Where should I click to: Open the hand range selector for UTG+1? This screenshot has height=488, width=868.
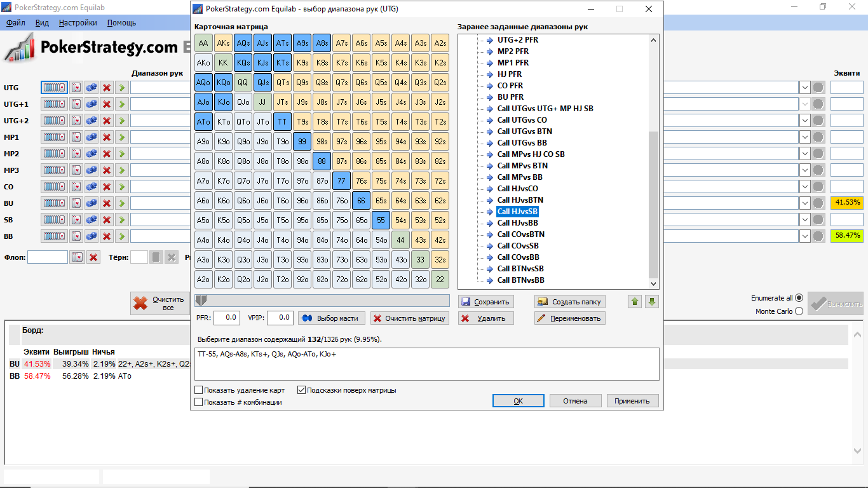(54, 104)
